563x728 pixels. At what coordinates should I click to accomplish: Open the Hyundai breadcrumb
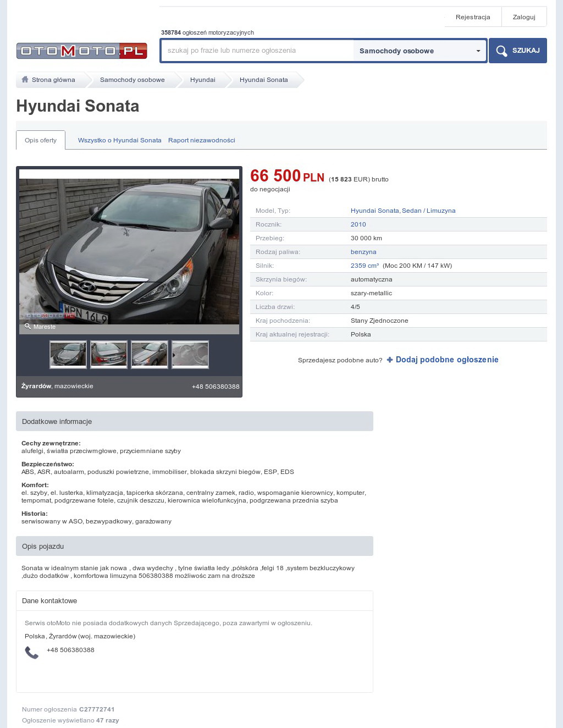(x=203, y=80)
